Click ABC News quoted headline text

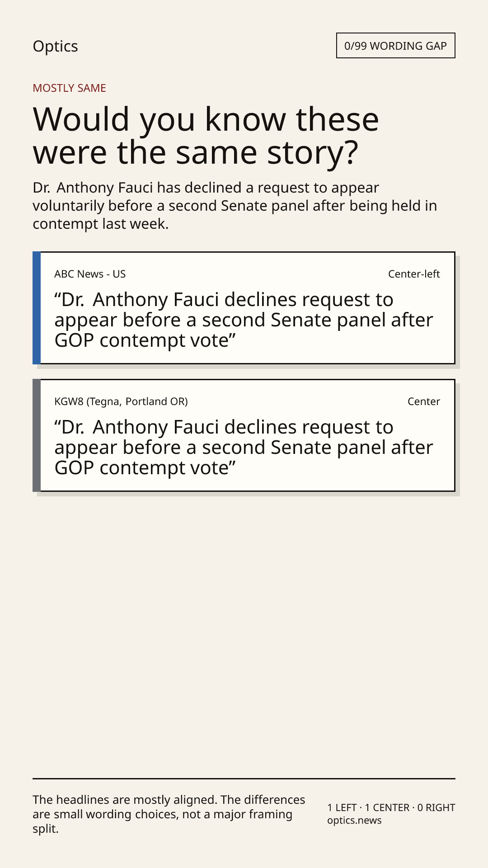click(244, 320)
